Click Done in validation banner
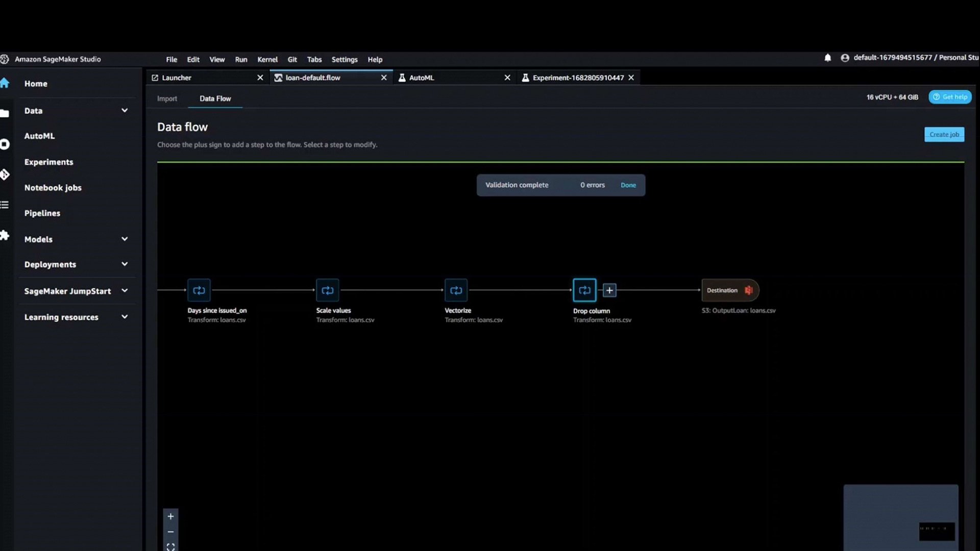980x551 pixels. click(x=628, y=185)
